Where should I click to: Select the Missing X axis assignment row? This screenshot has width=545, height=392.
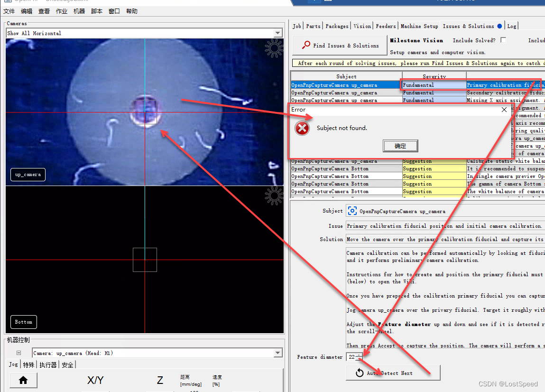pos(418,100)
